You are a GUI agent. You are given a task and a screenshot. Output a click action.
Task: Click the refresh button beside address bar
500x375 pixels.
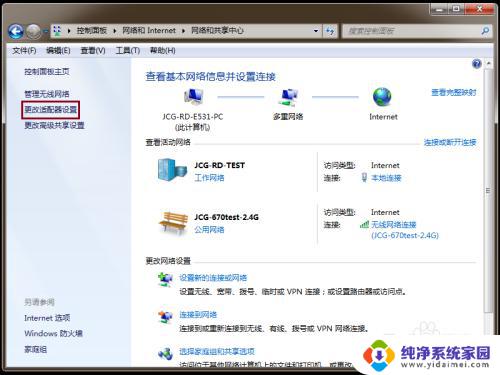[x=330, y=31]
